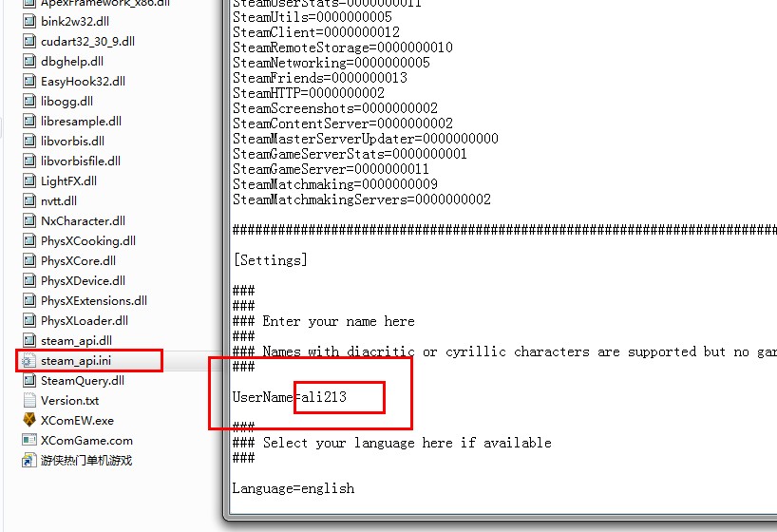
Task: Click the libvorbis.dll file icon
Action: coord(29,141)
